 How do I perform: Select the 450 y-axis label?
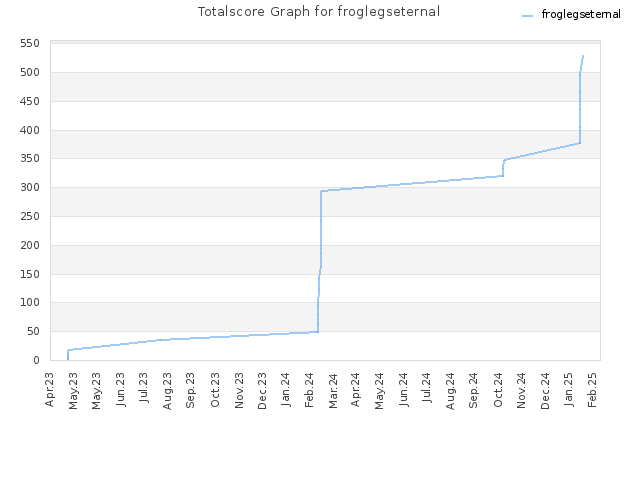[x=30, y=101]
